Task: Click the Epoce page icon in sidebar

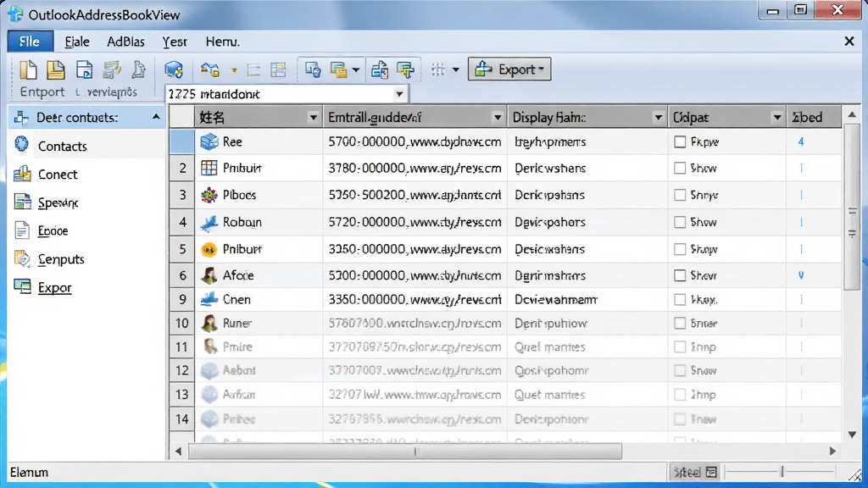Action: coord(22,230)
